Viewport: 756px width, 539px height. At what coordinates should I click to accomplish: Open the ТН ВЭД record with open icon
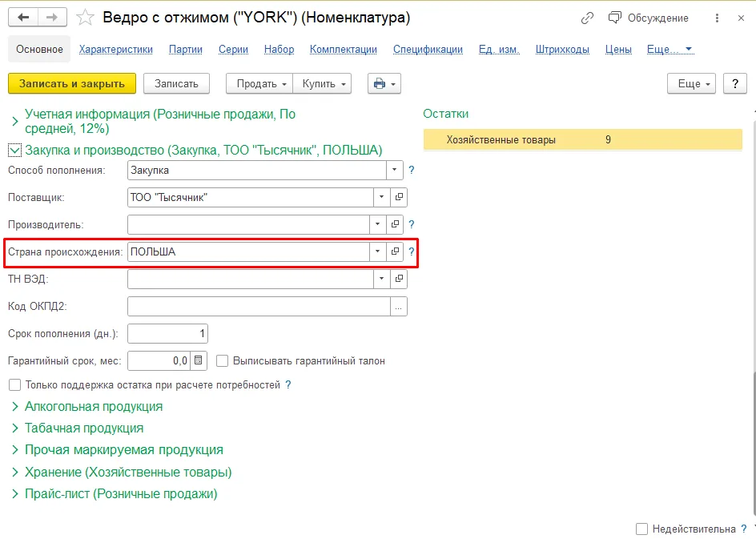(x=399, y=279)
